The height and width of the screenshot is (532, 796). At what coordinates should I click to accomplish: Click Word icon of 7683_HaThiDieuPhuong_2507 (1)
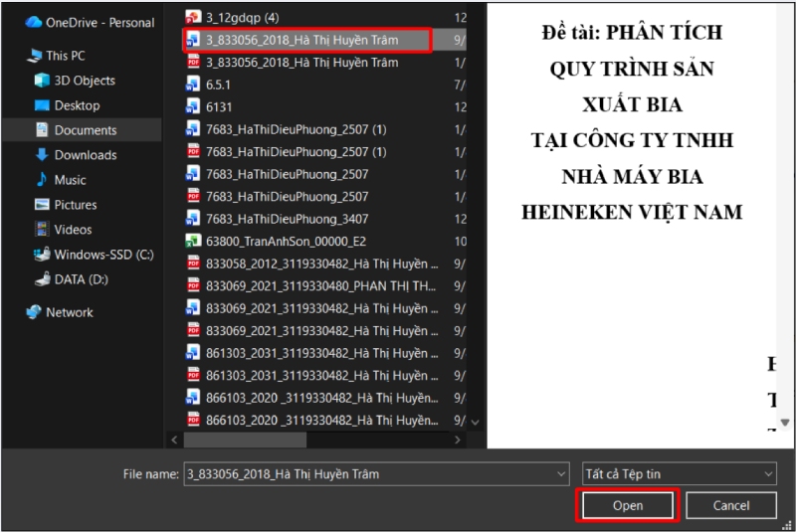pos(193,129)
